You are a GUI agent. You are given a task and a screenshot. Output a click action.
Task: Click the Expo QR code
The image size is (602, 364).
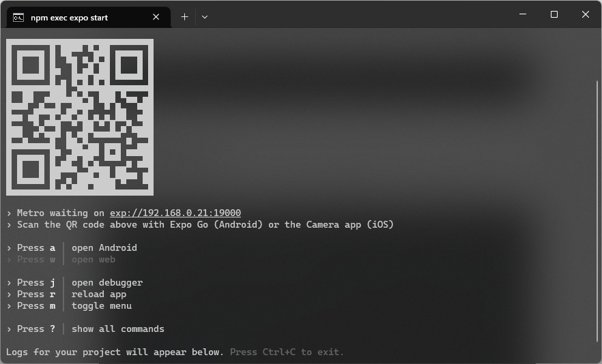tap(80, 117)
